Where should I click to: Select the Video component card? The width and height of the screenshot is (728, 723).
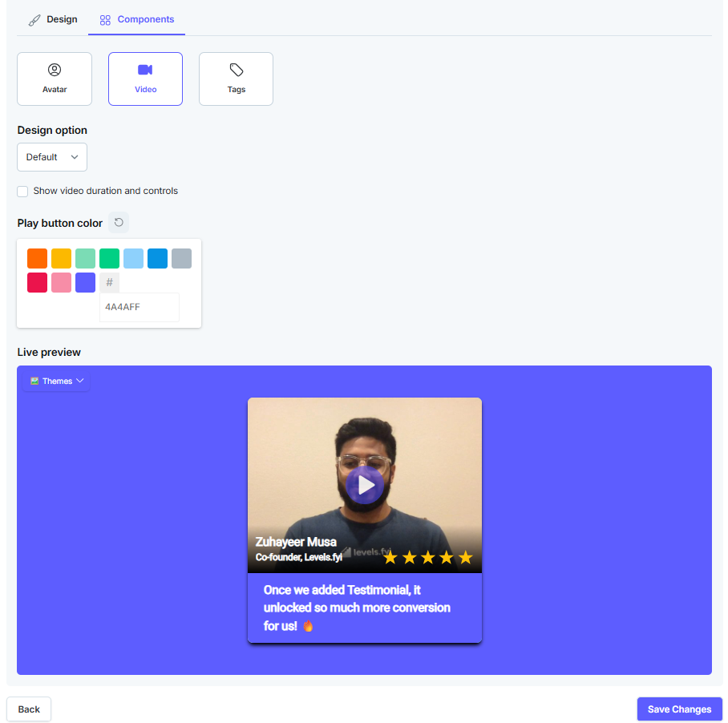(x=145, y=79)
